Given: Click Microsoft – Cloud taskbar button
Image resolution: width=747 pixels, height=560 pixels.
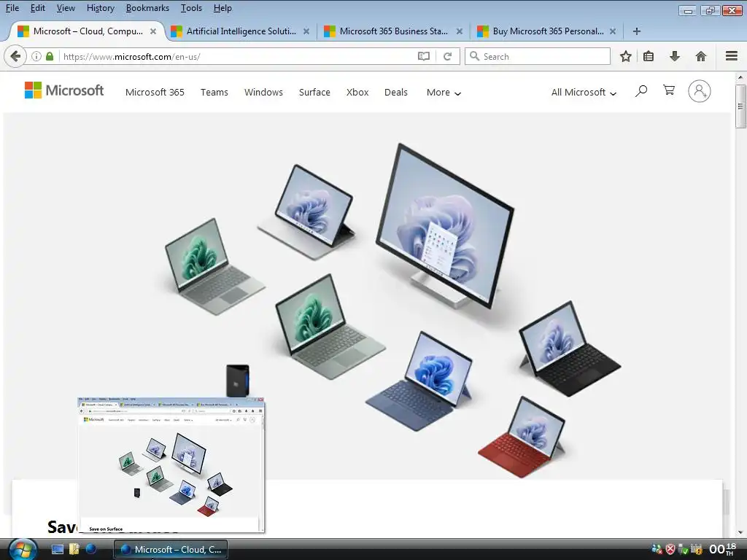Looking at the screenshot, I should tap(171, 549).
